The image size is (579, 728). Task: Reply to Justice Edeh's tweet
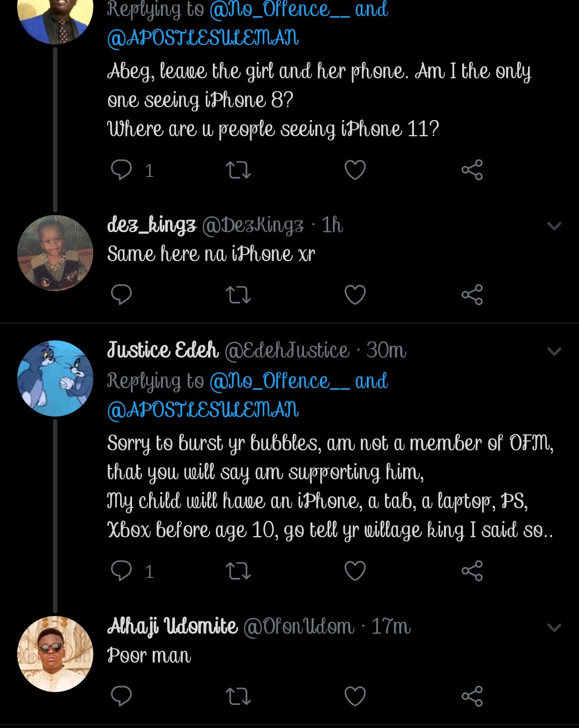coord(122,570)
